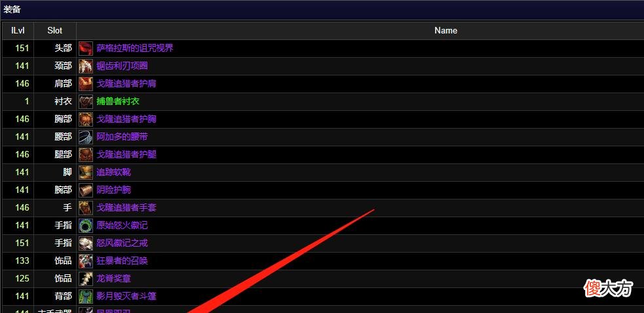Click the 原始怒火徽记 ring icon

pyautogui.click(x=86, y=225)
